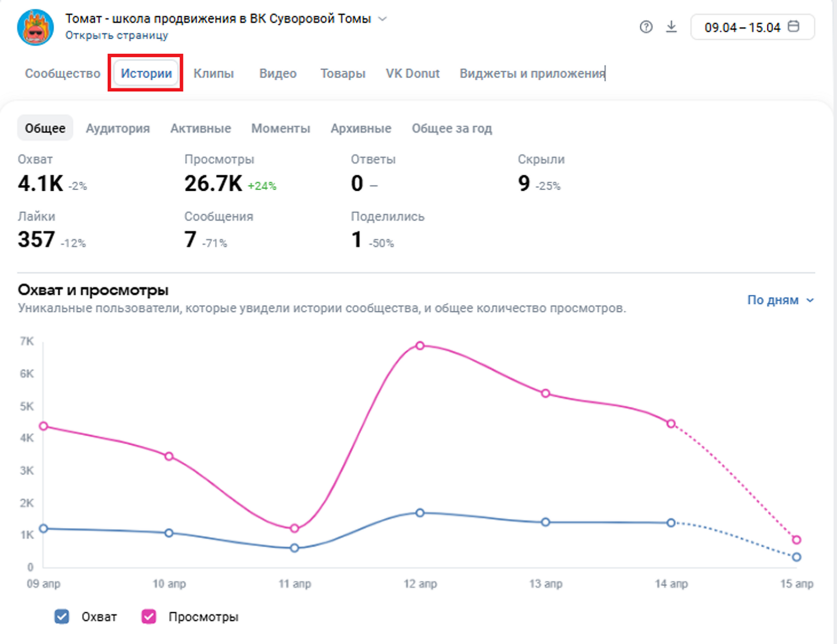Open the Архивные stories sub-tab
The height and width of the screenshot is (644, 837).
[361, 128]
